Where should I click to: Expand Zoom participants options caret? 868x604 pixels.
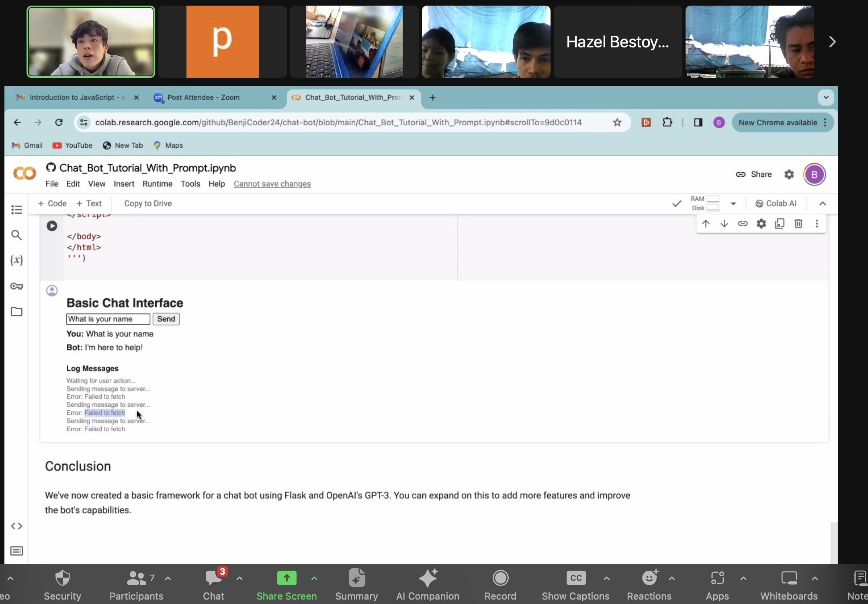[168, 579]
